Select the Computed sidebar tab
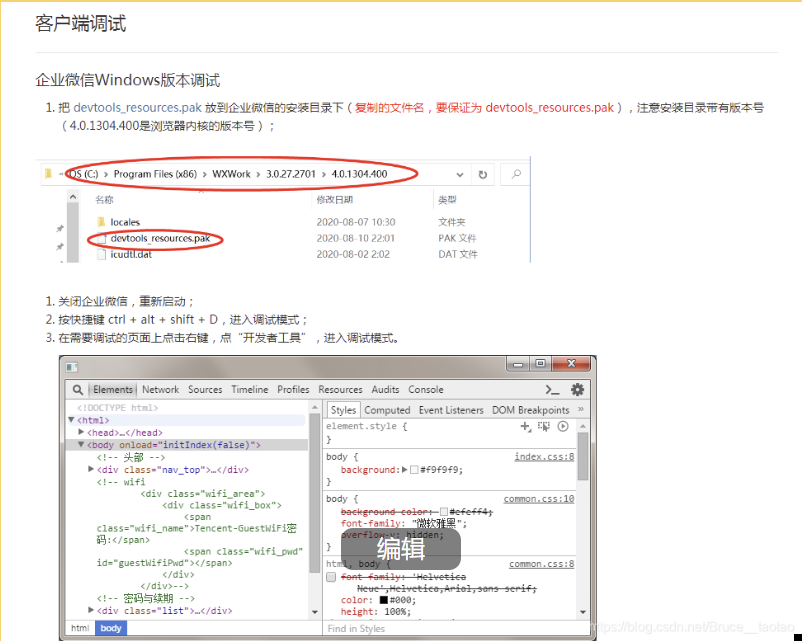The image size is (802, 641). pyautogui.click(x=387, y=410)
